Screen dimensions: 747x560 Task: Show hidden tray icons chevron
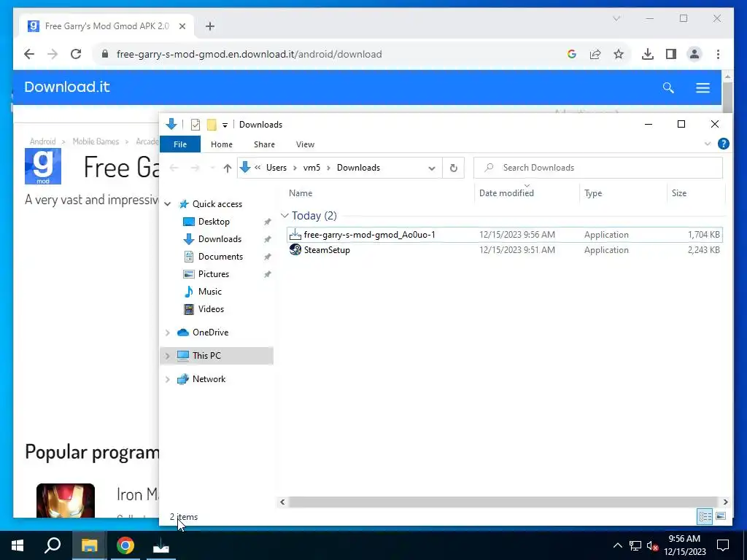(617, 545)
